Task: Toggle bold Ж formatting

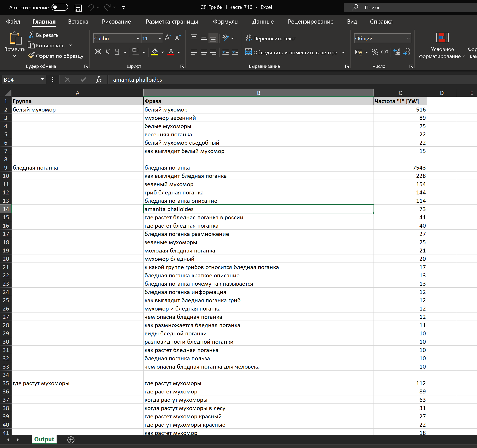Action: (98, 52)
